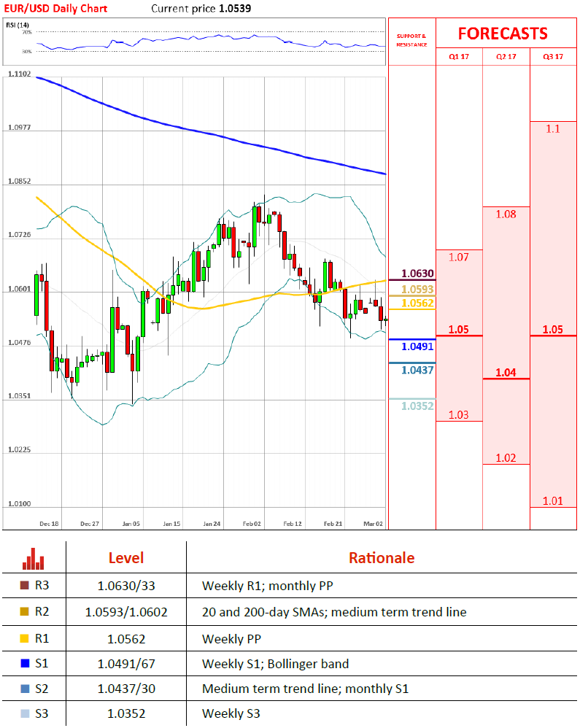Click the R1 yellow color swatch

(x=25, y=638)
